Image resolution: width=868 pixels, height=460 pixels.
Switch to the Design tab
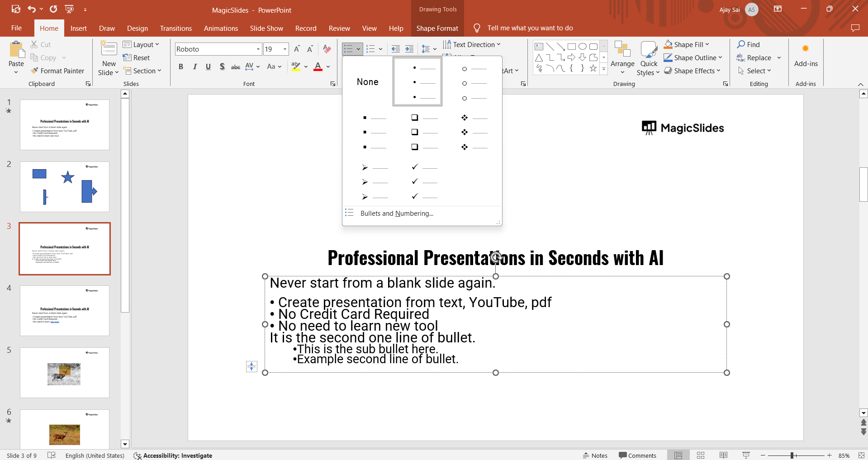pyautogui.click(x=137, y=28)
